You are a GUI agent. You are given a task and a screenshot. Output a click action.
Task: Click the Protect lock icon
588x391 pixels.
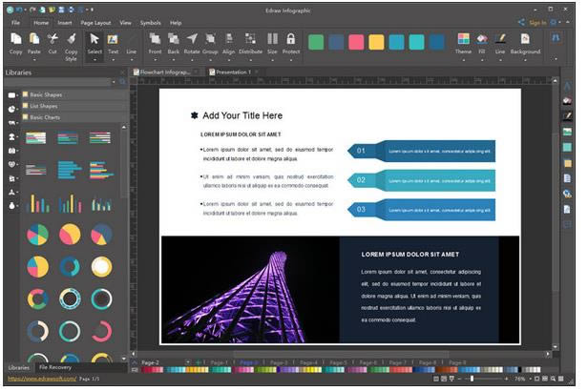(291, 44)
